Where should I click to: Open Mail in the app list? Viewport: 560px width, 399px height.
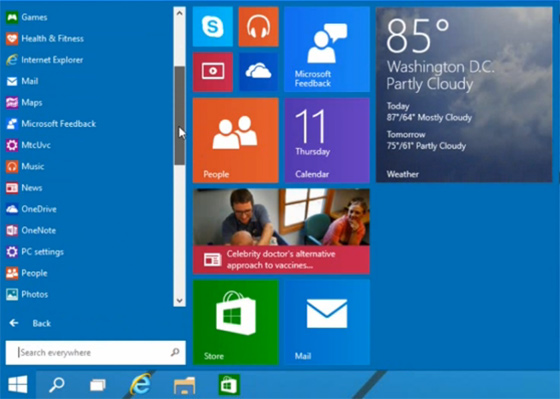22,81
